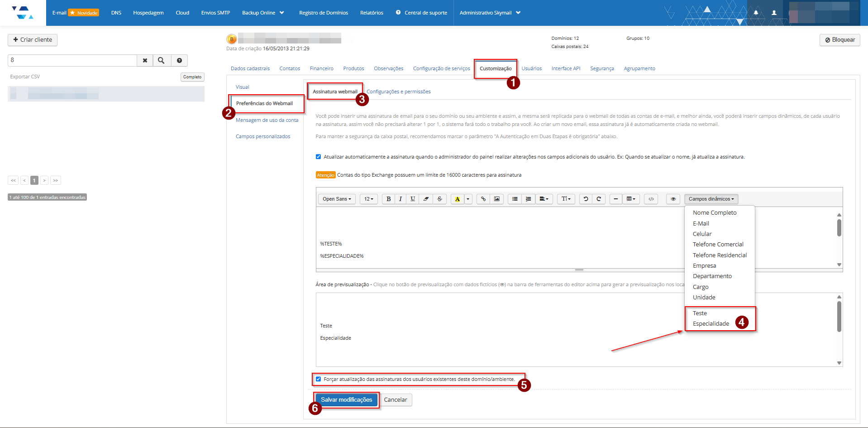Screen dimensions: 868x428
Task: Open the HTML code view icon
Action: click(651, 199)
